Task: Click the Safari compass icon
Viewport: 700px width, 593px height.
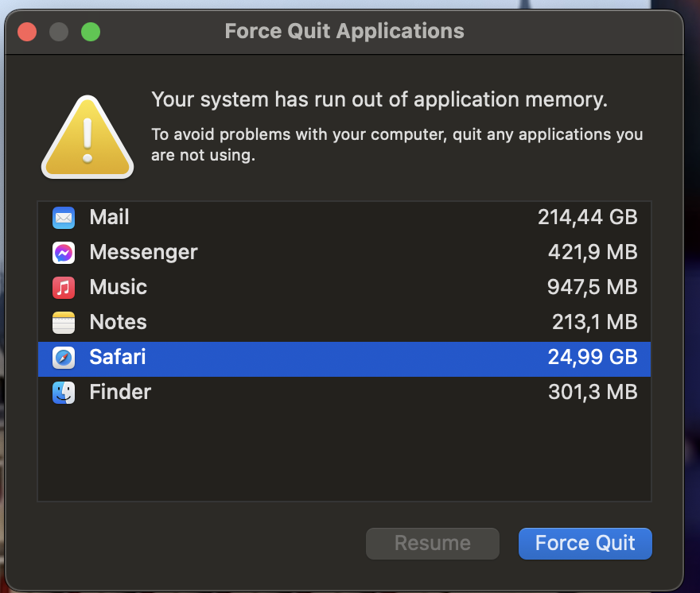Action: (64, 358)
